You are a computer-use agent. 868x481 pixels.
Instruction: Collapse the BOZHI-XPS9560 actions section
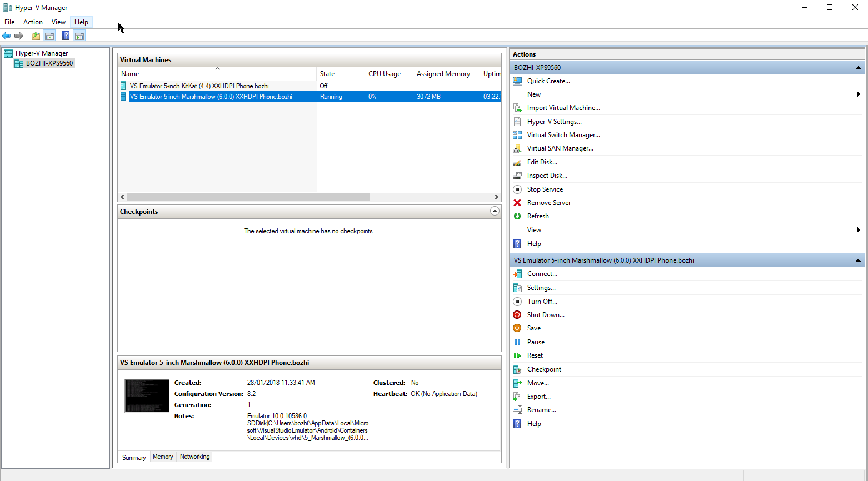click(858, 68)
